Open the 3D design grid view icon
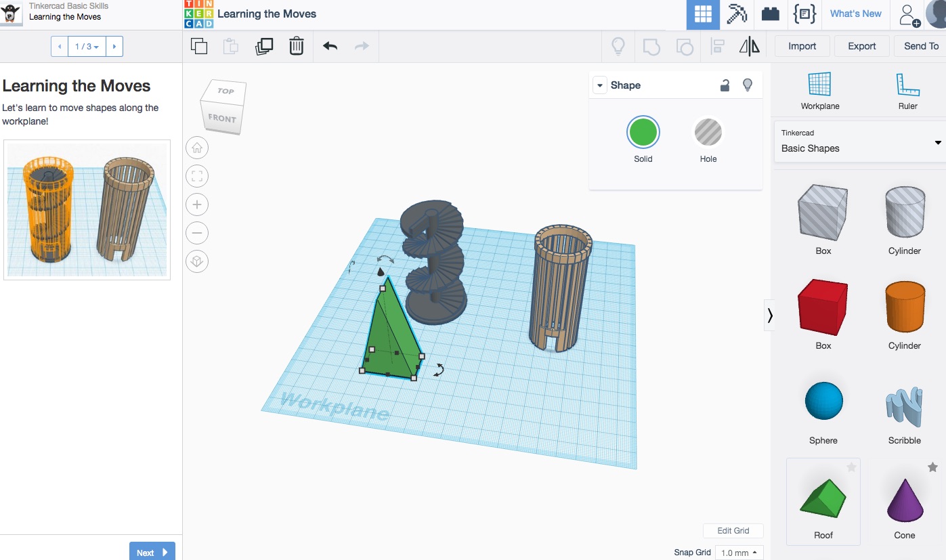Image resolution: width=946 pixels, height=560 pixels. tap(703, 14)
